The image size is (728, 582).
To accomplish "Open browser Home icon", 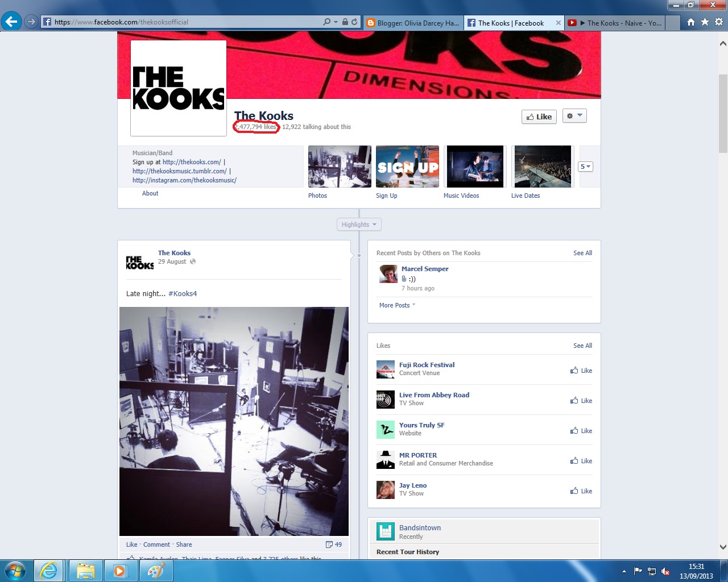I will (690, 22).
